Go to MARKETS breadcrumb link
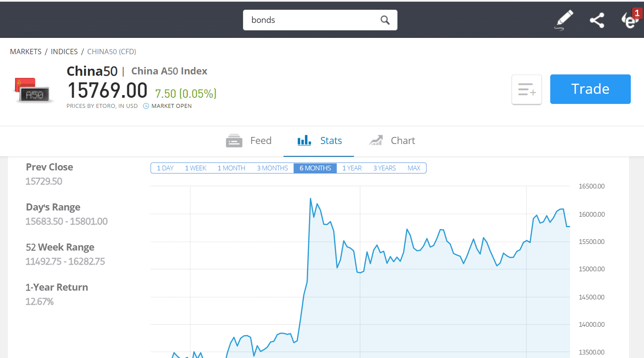This screenshot has width=644, height=358. (x=26, y=52)
